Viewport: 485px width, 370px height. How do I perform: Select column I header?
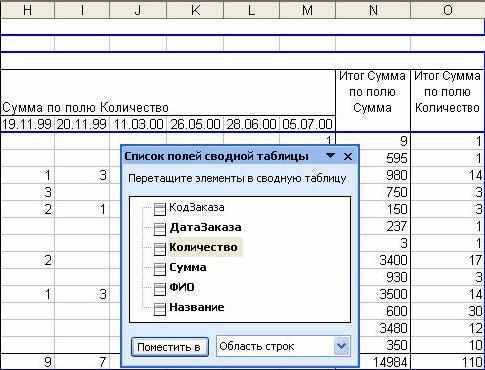pos(82,11)
